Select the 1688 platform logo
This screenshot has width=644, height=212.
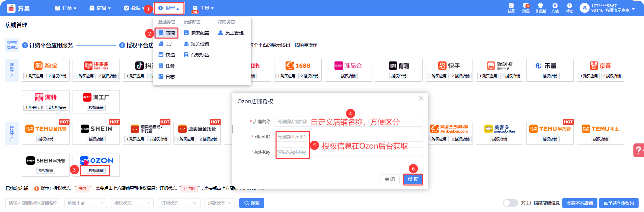[x=298, y=65]
